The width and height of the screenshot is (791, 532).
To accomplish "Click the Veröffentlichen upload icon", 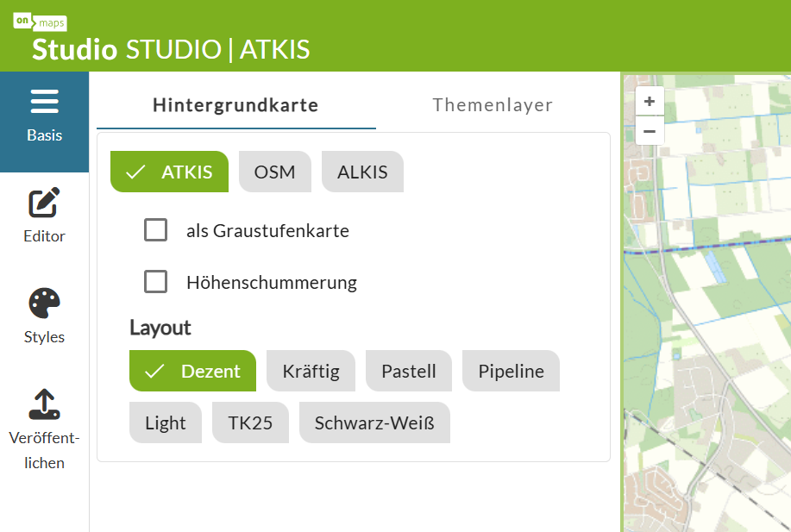I will point(44,404).
